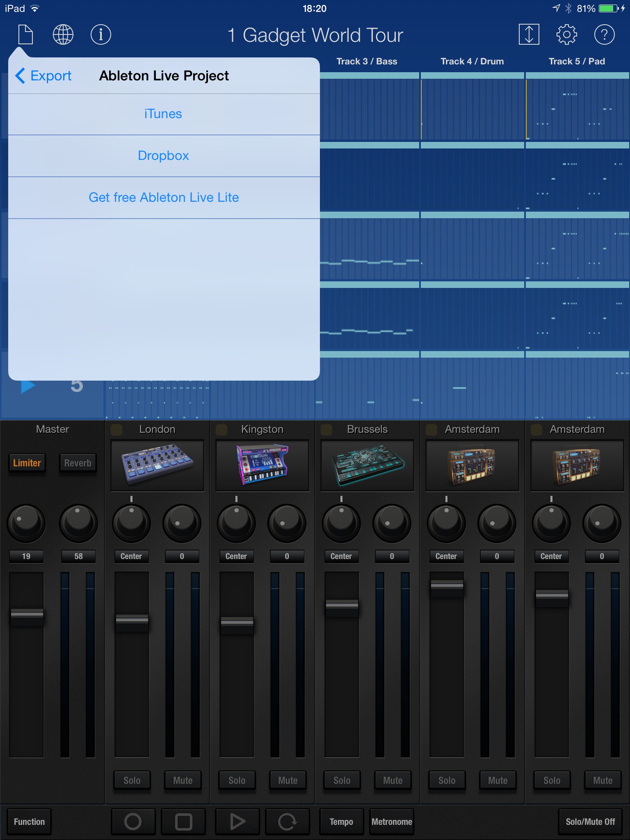Open Track 4 Amsterdam drum gadget

pyautogui.click(x=472, y=465)
